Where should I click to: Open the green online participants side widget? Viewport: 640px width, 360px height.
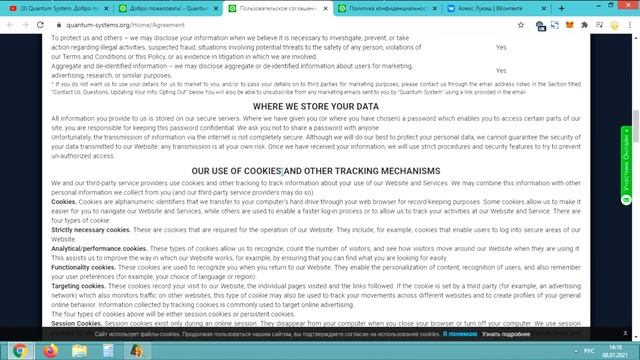[626, 165]
